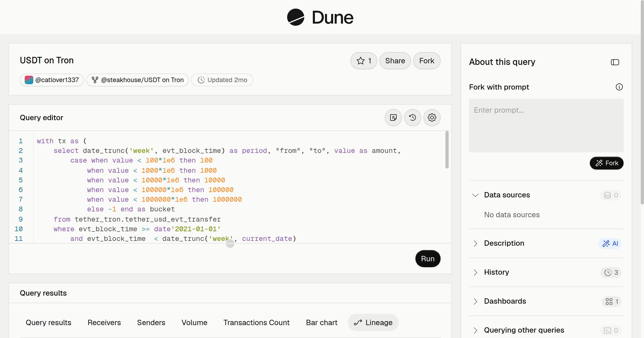Run the query

428,259
